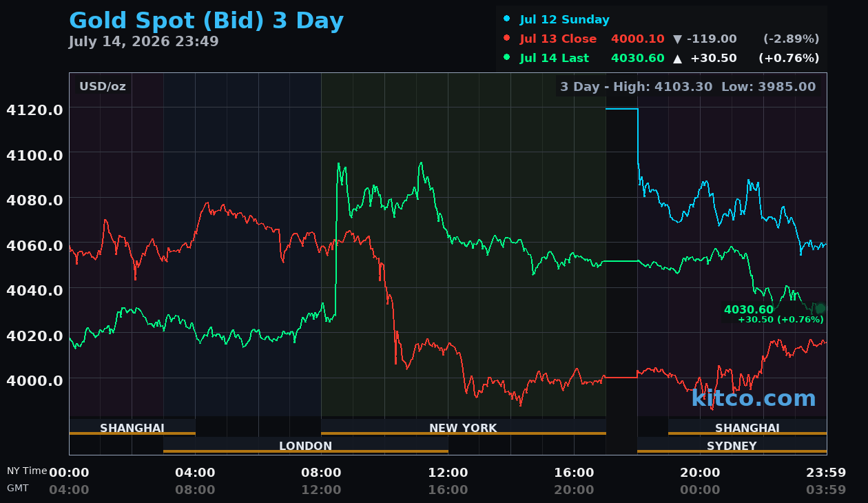Screen dimensions: 868x503
Task: Click the green current price marker dot
Action: (x=820, y=309)
